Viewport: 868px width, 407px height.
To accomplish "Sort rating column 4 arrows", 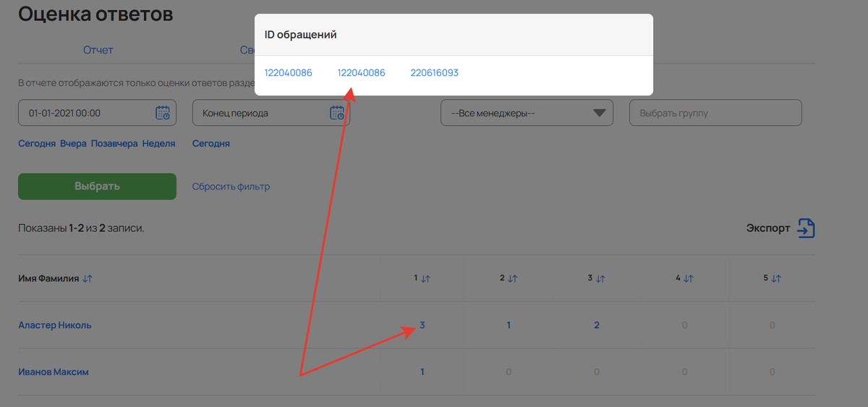I will tap(689, 278).
